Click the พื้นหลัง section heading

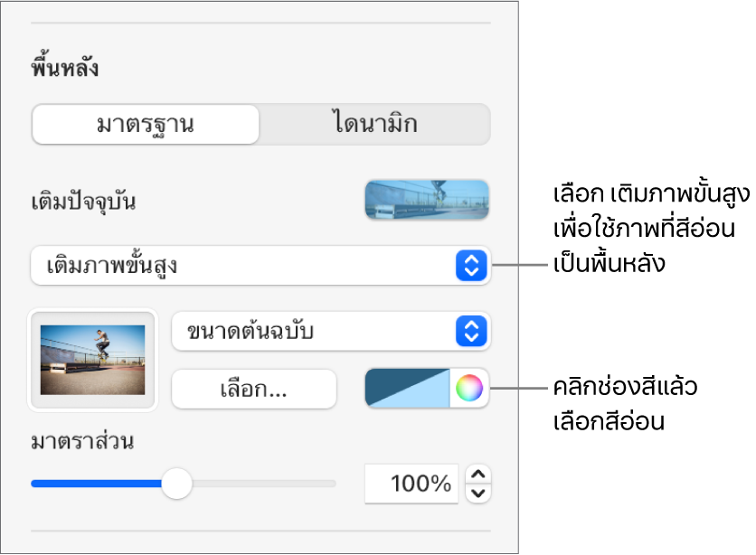[x=64, y=68]
